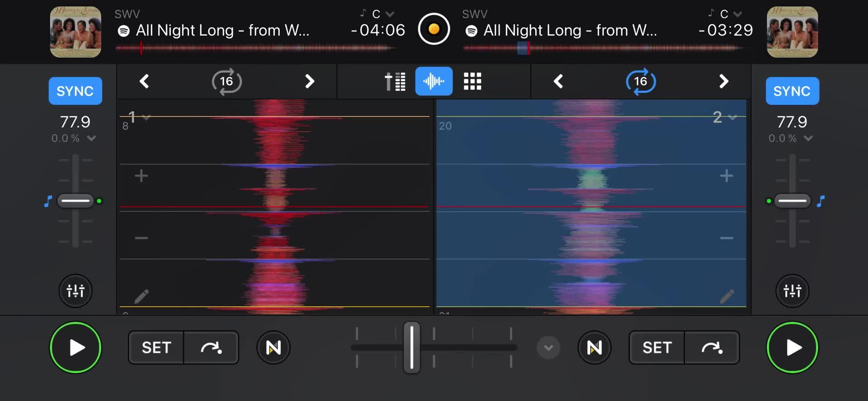Zoom out right waveform with minus
Image resolution: width=868 pixels, height=401 pixels.
tap(726, 238)
